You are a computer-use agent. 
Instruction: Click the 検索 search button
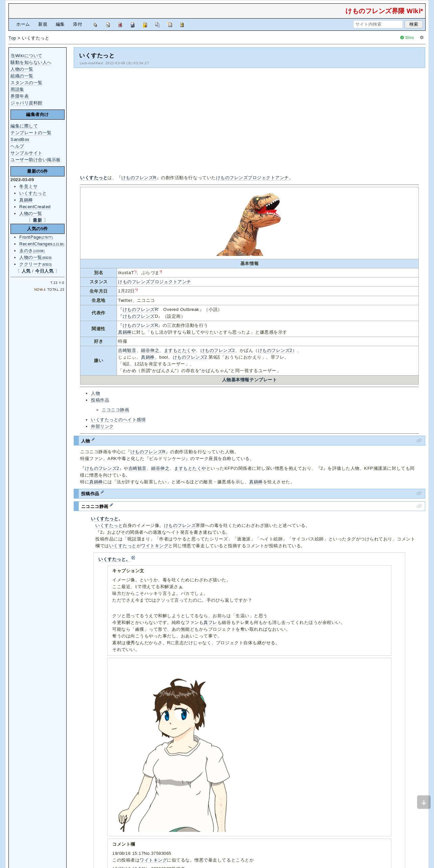pyautogui.click(x=413, y=24)
